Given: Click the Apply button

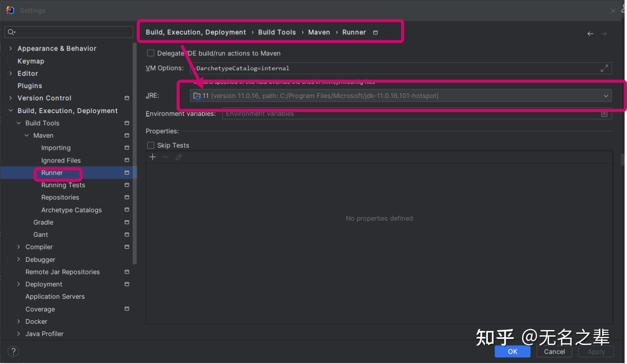Looking at the screenshot, I should [596, 352].
